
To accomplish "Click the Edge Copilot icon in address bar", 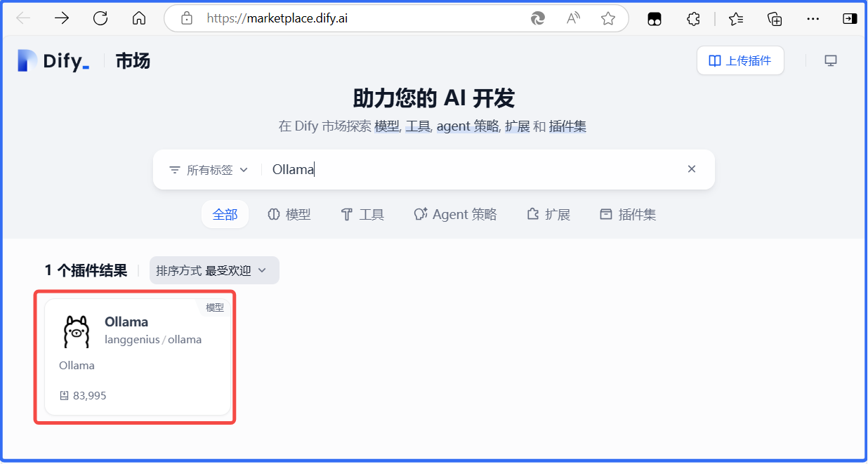I will pos(538,19).
